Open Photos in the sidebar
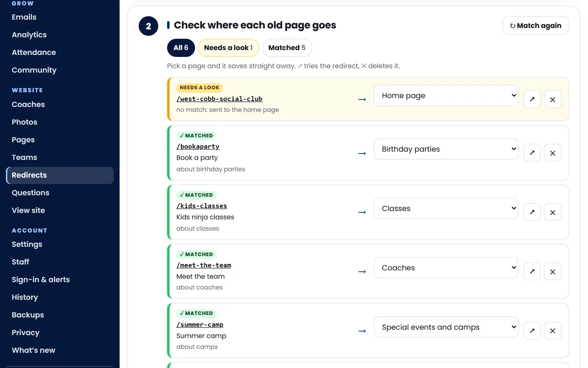Viewport: 588px width, 368px height. pos(60,122)
